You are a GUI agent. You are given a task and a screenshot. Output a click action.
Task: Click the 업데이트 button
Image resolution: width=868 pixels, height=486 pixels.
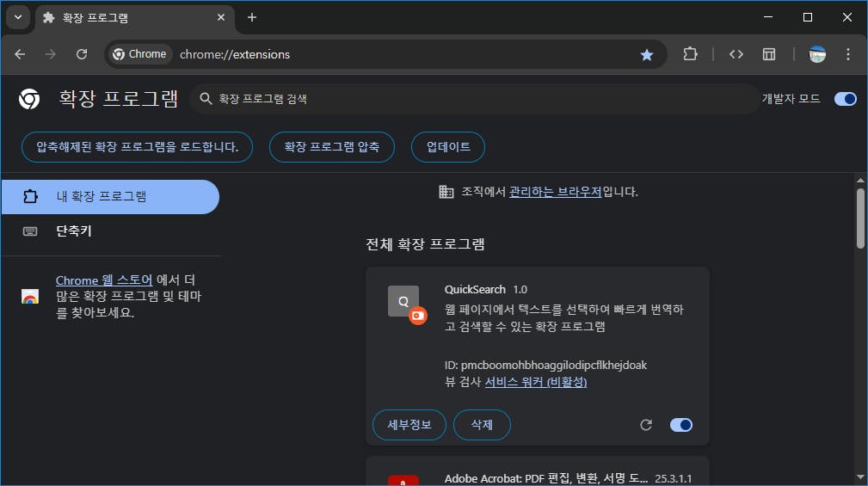point(448,147)
